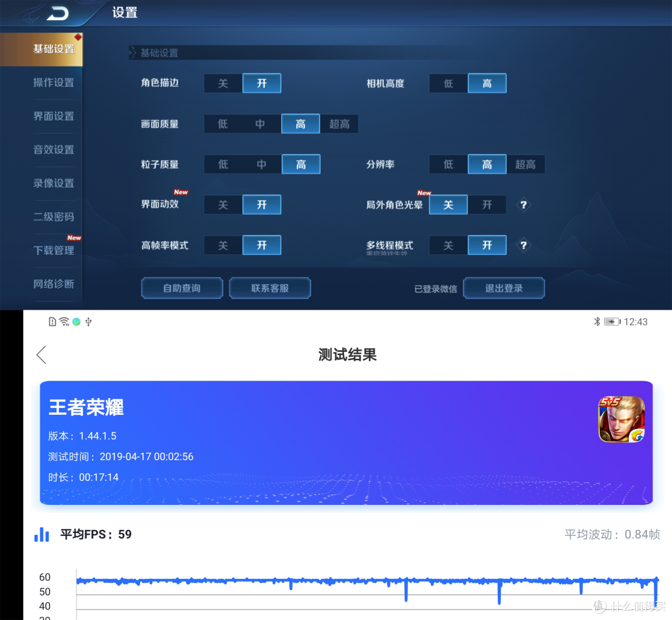
Task: Set 画面质量 to 中
Action: (260, 124)
